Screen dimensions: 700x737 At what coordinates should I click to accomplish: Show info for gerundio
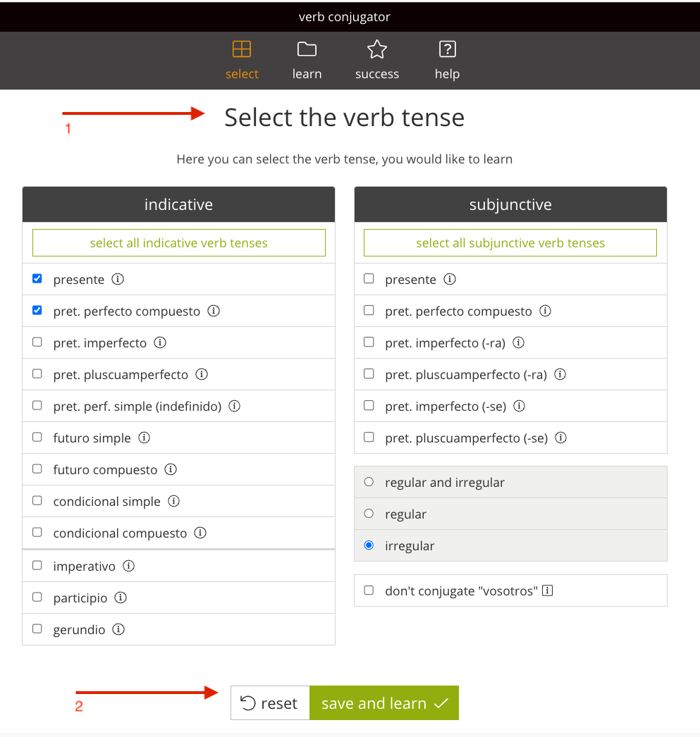[118, 629]
